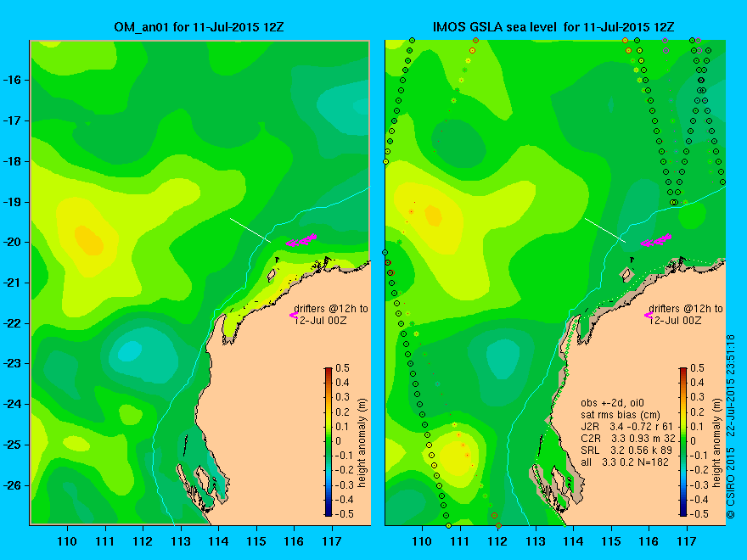Click 'drifters @12h to' text in OM_an01 map
Viewport: 747px width, 560px height.
click(x=330, y=309)
